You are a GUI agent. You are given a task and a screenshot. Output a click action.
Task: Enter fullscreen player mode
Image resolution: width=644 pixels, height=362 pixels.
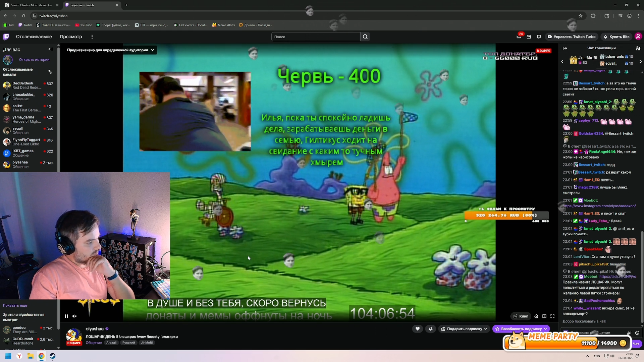[x=552, y=316]
